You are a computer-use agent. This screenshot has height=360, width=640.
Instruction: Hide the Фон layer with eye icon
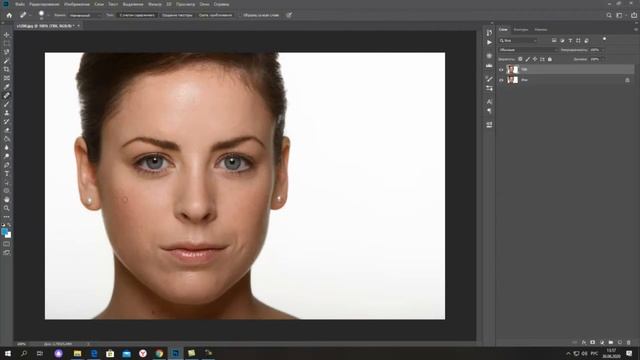click(x=501, y=80)
